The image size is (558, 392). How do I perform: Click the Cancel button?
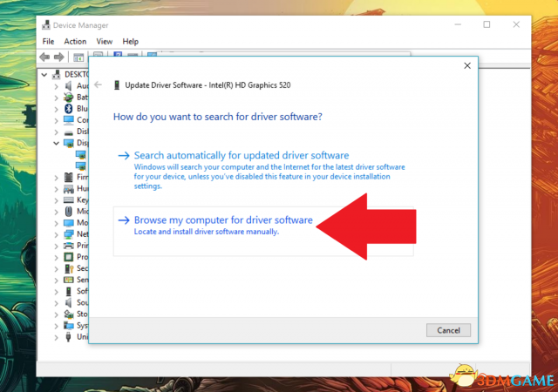(x=448, y=330)
